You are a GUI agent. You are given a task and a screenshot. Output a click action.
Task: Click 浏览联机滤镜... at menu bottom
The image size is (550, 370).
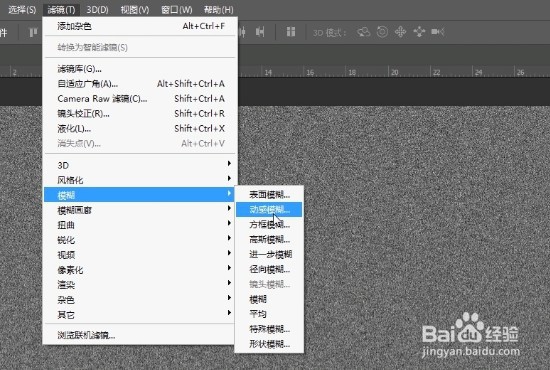[139, 335]
